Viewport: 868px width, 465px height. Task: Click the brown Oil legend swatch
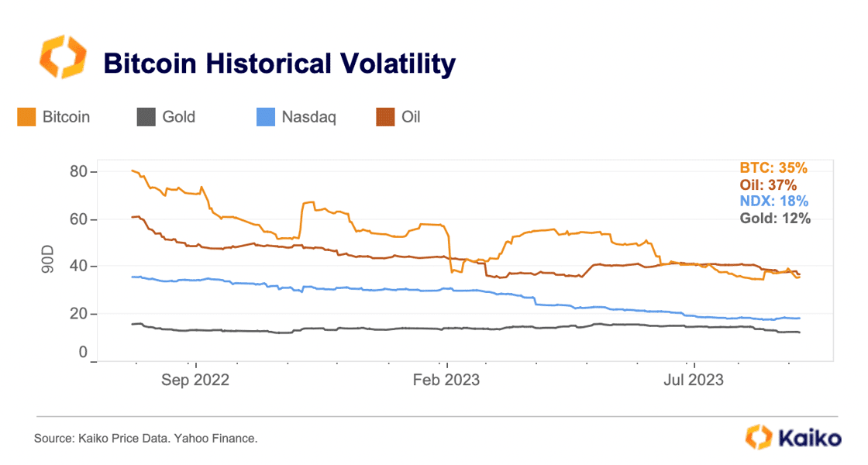click(x=385, y=117)
